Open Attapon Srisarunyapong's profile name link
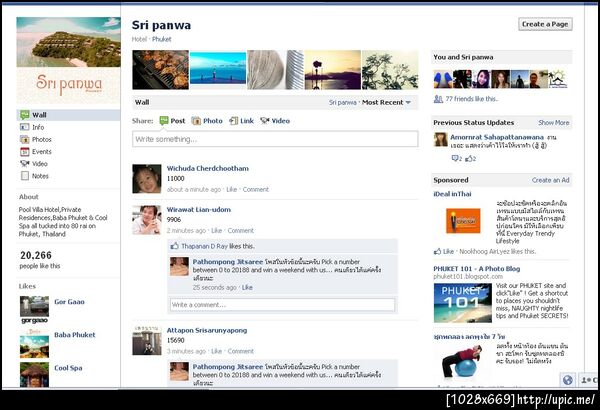 (207, 330)
